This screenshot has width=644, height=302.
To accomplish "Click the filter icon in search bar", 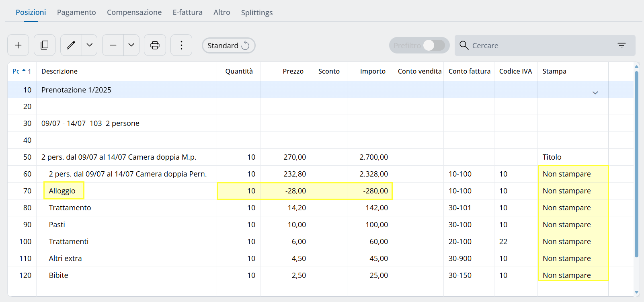I will 621,45.
